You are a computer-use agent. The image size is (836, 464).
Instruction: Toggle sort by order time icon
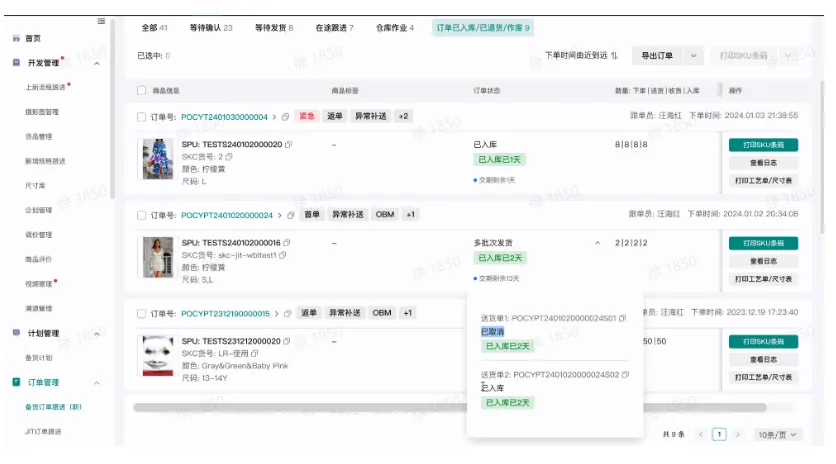(x=614, y=55)
